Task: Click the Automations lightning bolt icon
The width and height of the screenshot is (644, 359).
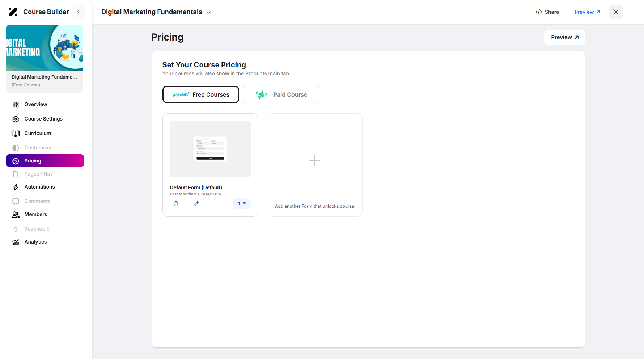Action: tap(16, 187)
